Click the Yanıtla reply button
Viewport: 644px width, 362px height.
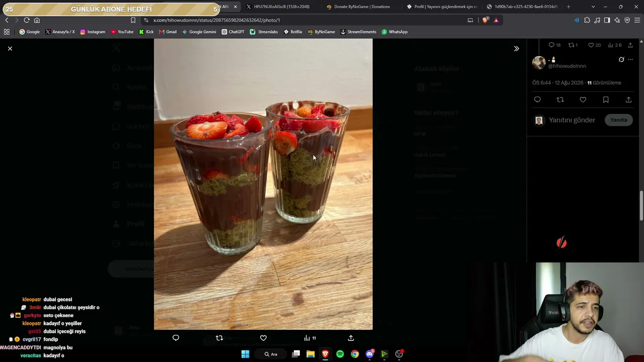click(x=619, y=120)
